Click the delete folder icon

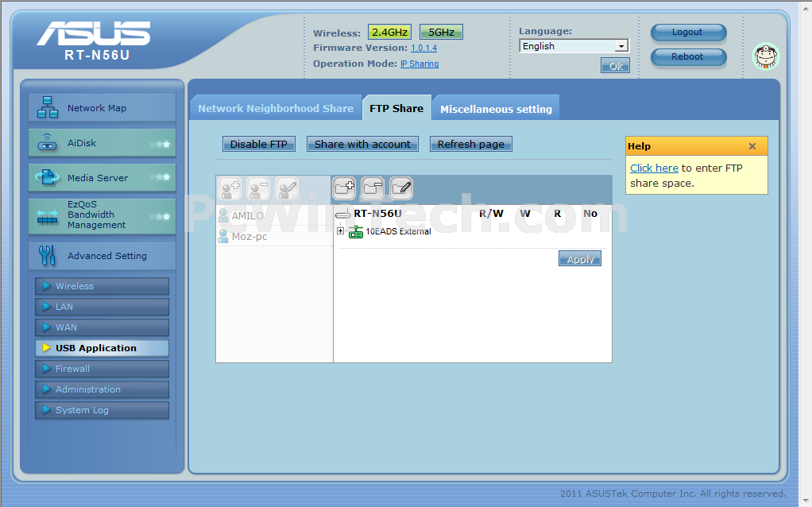click(373, 188)
